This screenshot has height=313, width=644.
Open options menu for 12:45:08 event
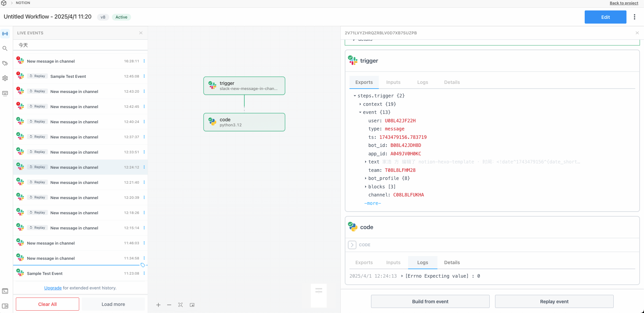[x=144, y=76]
